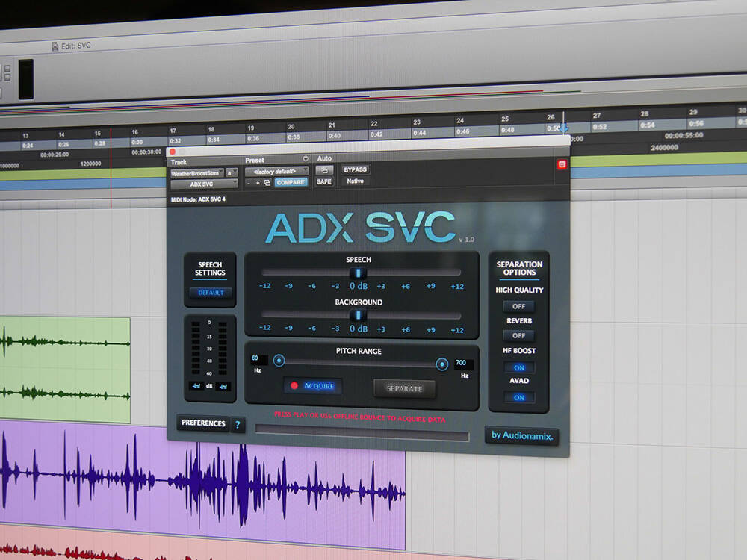Click bar 24 on the timeline ruler

click(459, 120)
